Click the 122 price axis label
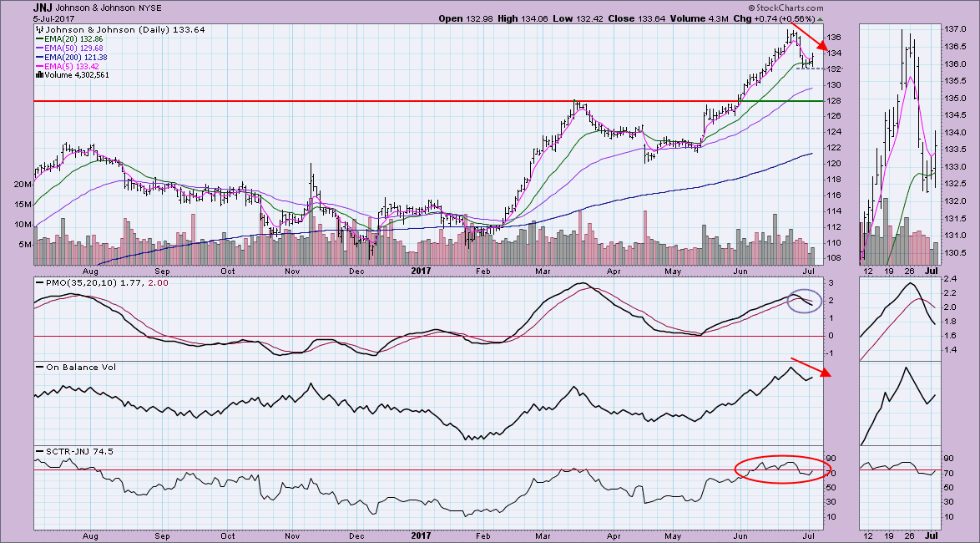Viewport: 980px width, 543px height. coord(834,148)
